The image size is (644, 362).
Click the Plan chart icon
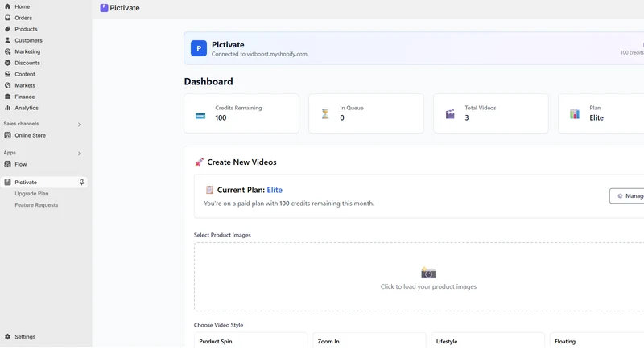[575, 114]
